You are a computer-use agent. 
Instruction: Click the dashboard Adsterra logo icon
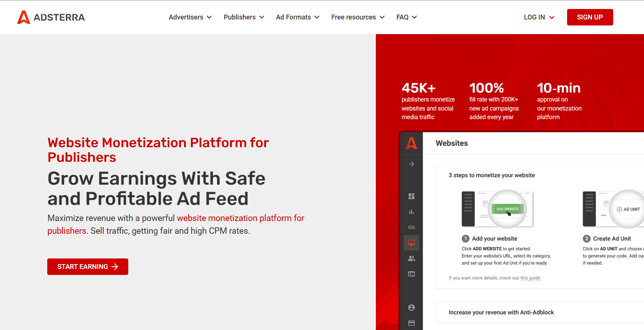pos(411,143)
